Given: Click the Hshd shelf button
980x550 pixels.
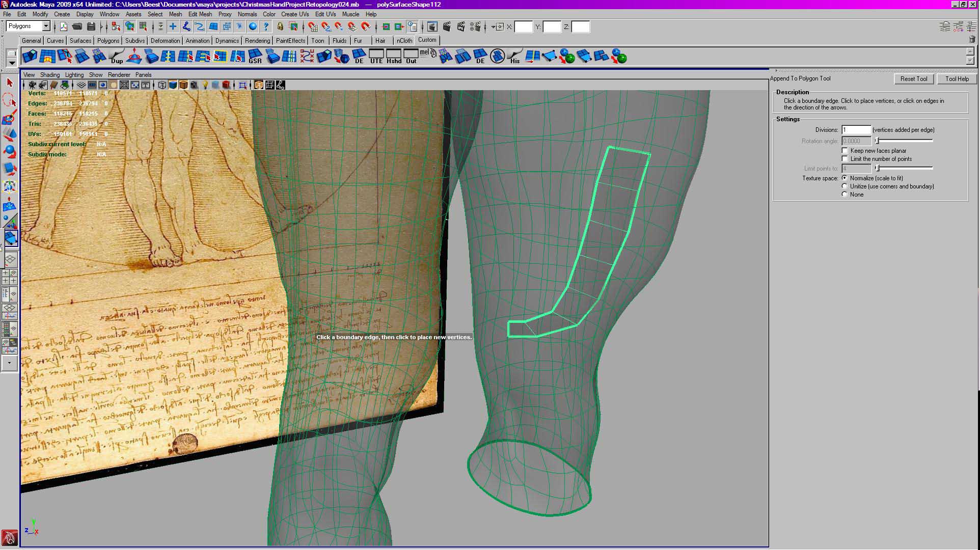Looking at the screenshot, I should tap(394, 56).
